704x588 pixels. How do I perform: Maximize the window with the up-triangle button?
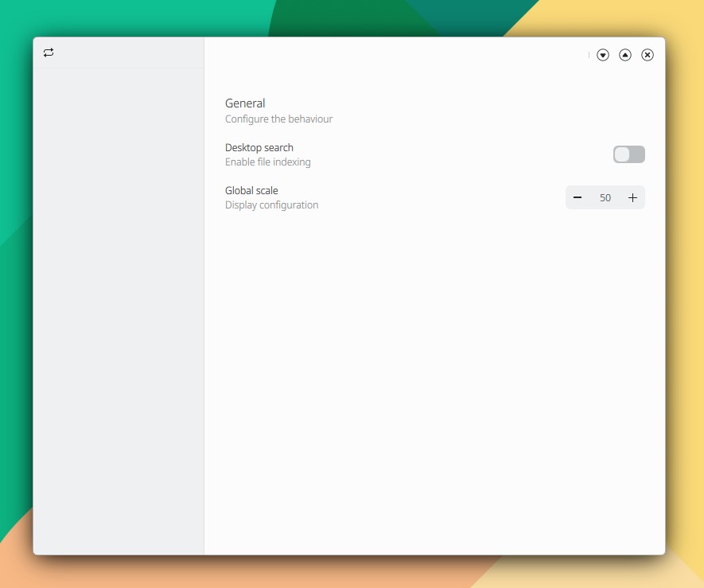(x=625, y=55)
